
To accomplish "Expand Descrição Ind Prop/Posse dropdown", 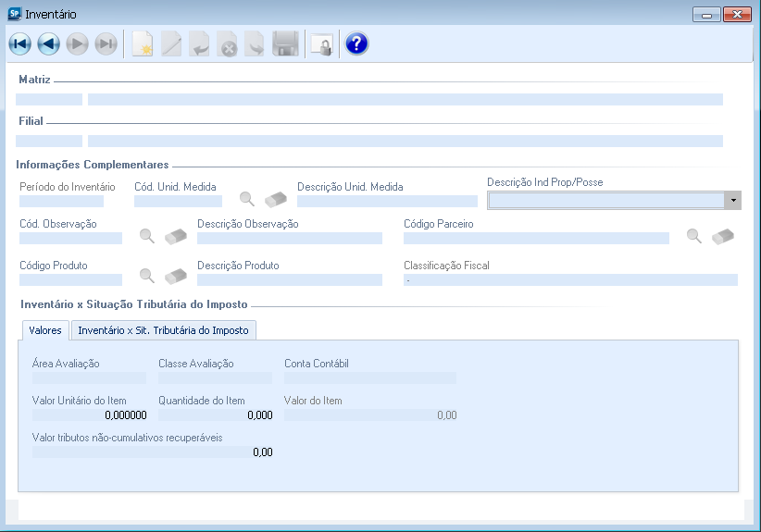I will tap(733, 201).
